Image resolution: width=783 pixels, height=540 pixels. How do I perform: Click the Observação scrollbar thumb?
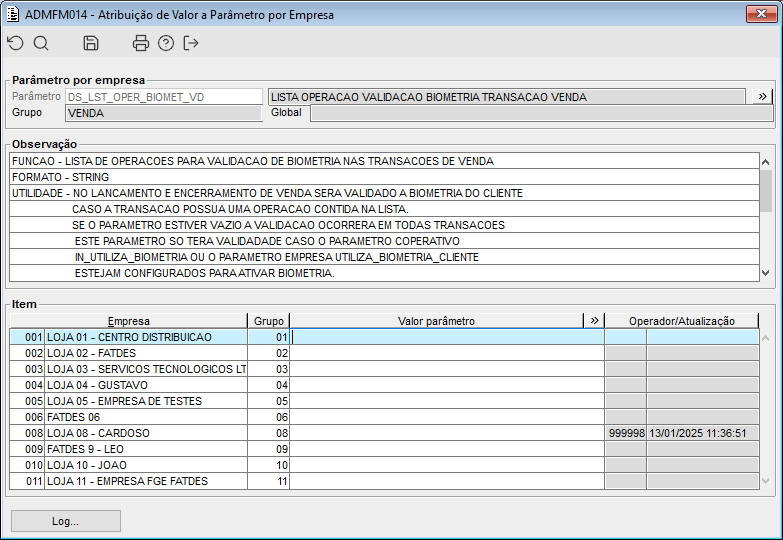766,190
